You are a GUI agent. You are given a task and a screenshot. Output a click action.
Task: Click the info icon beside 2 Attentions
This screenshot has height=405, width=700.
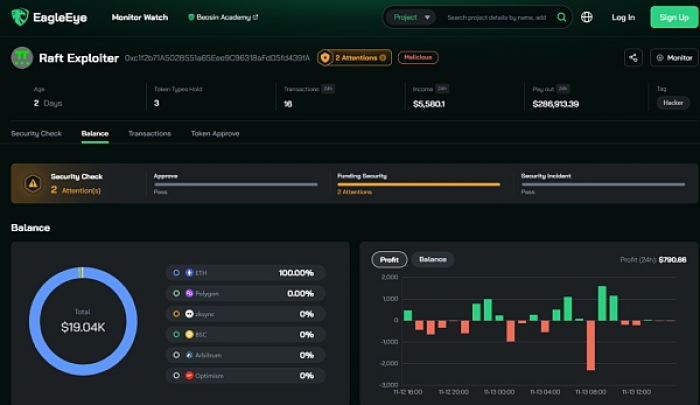click(x=383, y=58)
